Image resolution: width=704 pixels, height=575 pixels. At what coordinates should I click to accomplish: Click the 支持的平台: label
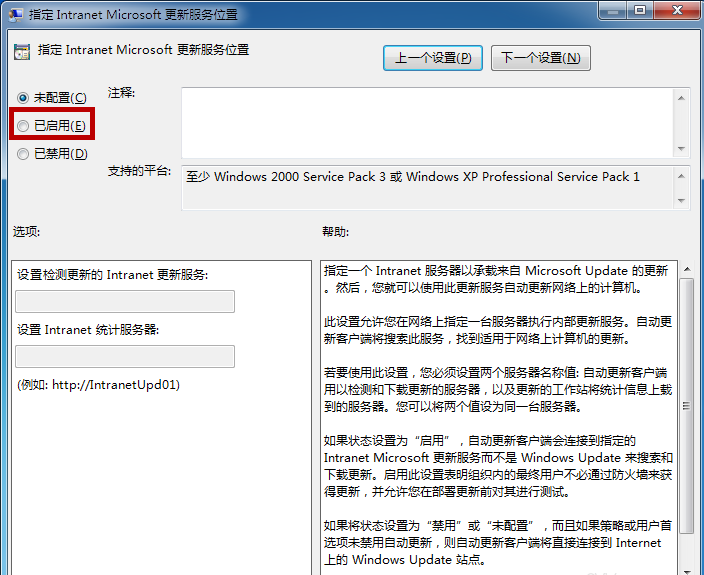[139, 171]
